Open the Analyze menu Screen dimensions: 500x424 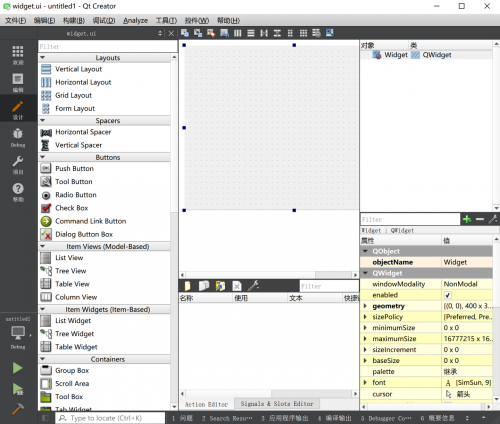(135, 21)
